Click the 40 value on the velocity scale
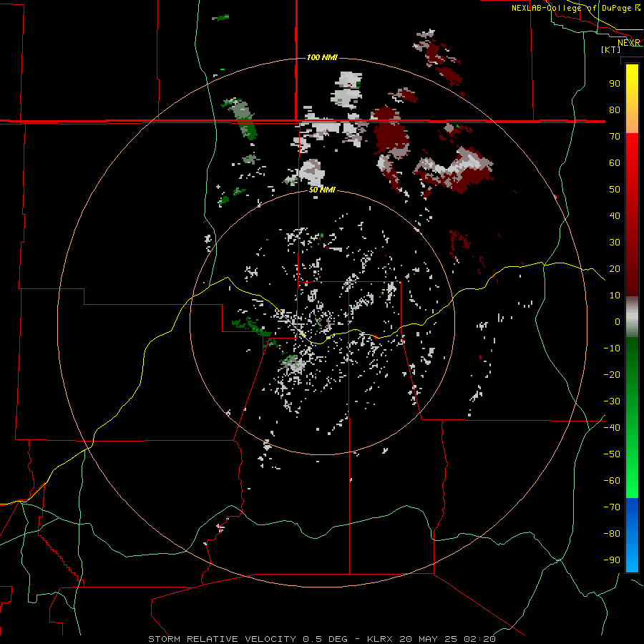Viewport: 644px width, 644px height. [615, 216]
